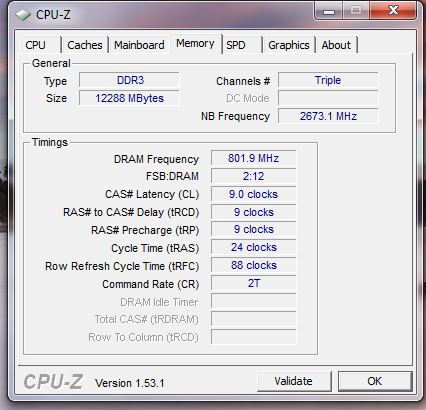The height and width of the screenshot is (410, 426).
Task: Show the About tab
Action: (x=336, y=45)
